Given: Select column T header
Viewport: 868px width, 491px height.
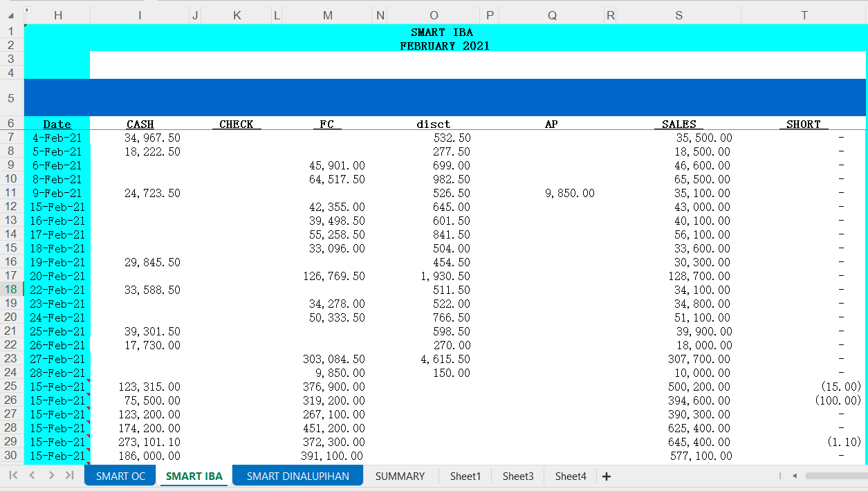Looking at the screenshot, I should [x=804, y=15].
